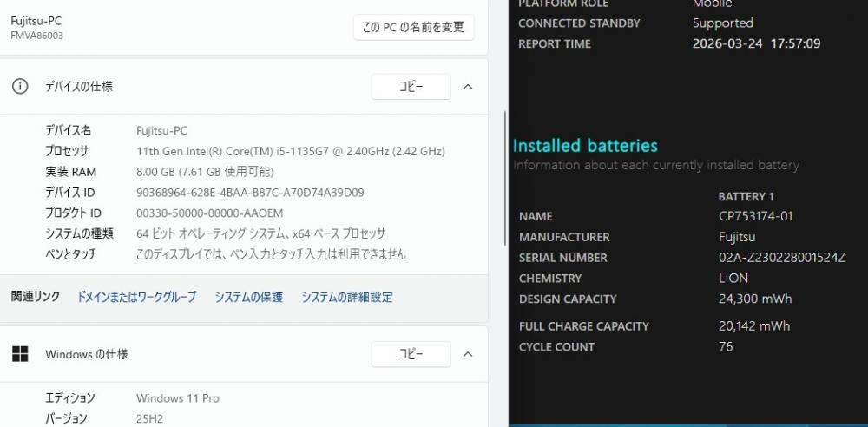Click the battery serial number value
The width and height of the screenshot is (868, 427).
click(782, 258)
